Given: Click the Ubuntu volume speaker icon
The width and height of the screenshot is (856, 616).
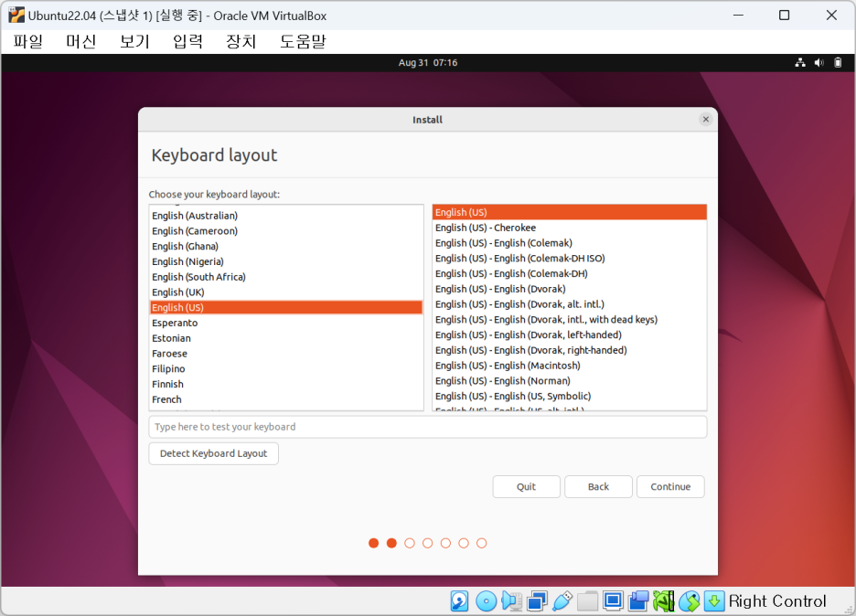Looking at the screenshot, I should coord(819,63).
